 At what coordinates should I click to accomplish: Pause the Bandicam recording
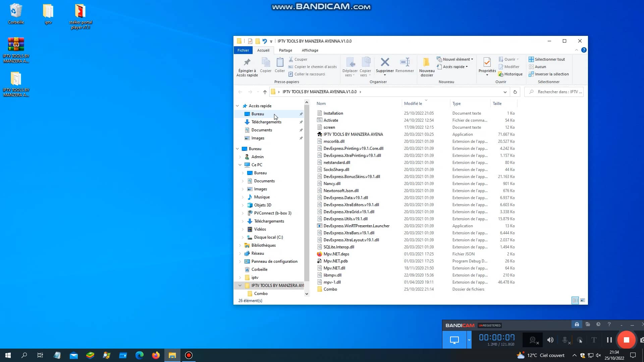[x=609, y=340]
